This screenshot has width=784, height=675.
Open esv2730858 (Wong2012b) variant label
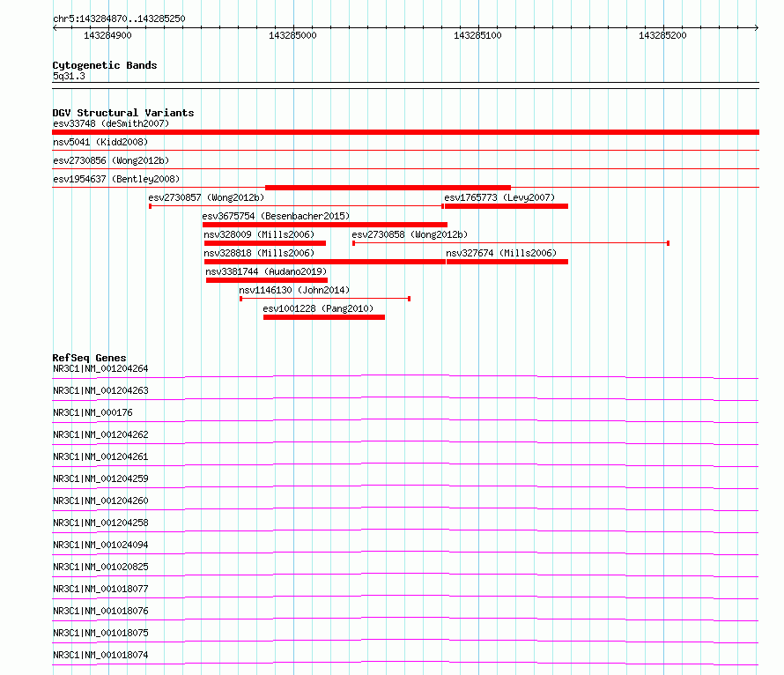pyautogui.click(x=410, y=234)
